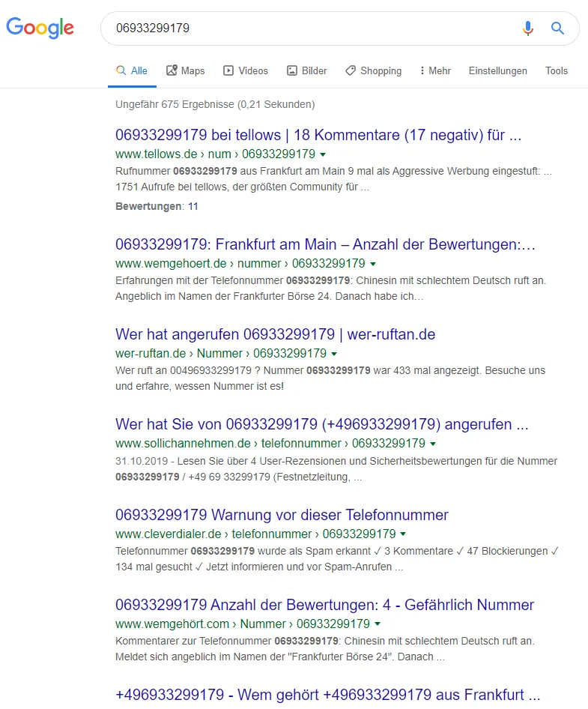Image resolution: width=588 pixels, height=709 pixels.
Task: Switch to the Shopping tab
Action: [373, 71]
